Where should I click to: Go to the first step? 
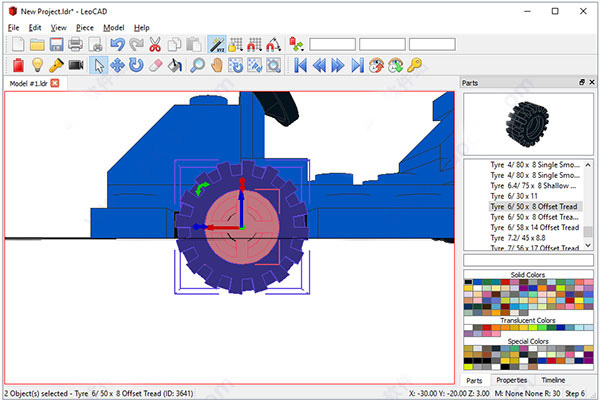tap(300, 65)
